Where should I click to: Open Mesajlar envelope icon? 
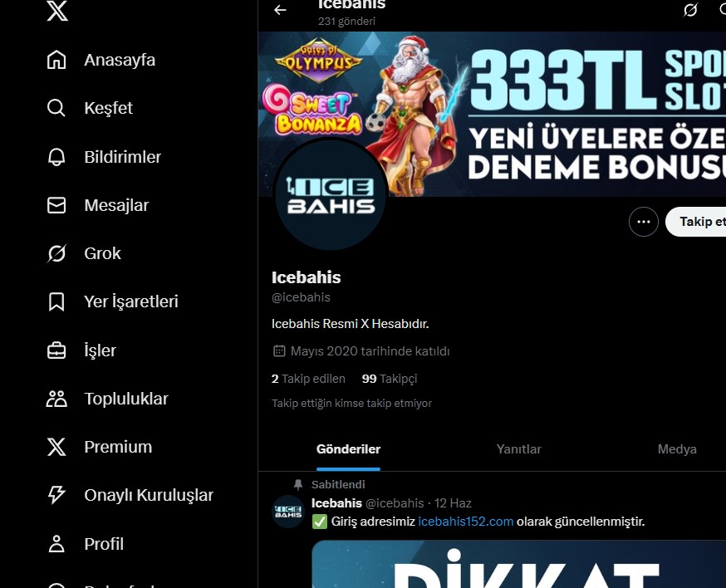(x=56, y=205)
